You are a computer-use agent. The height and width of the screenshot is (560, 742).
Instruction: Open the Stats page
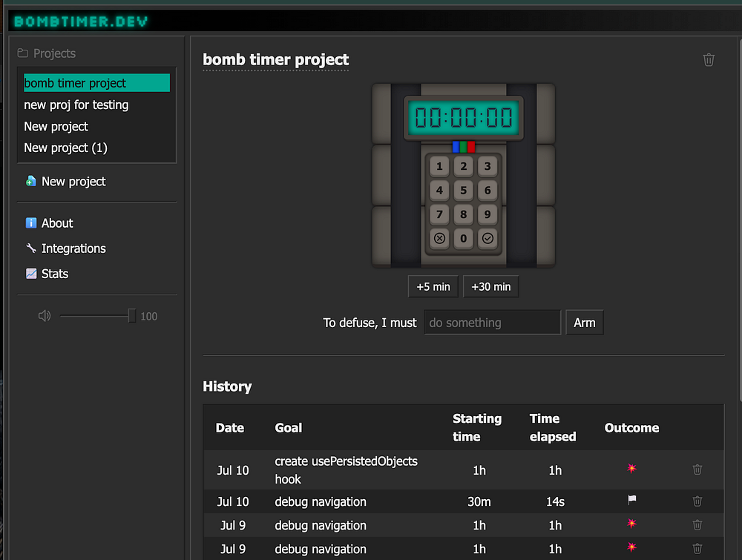[x=54, y=274]
